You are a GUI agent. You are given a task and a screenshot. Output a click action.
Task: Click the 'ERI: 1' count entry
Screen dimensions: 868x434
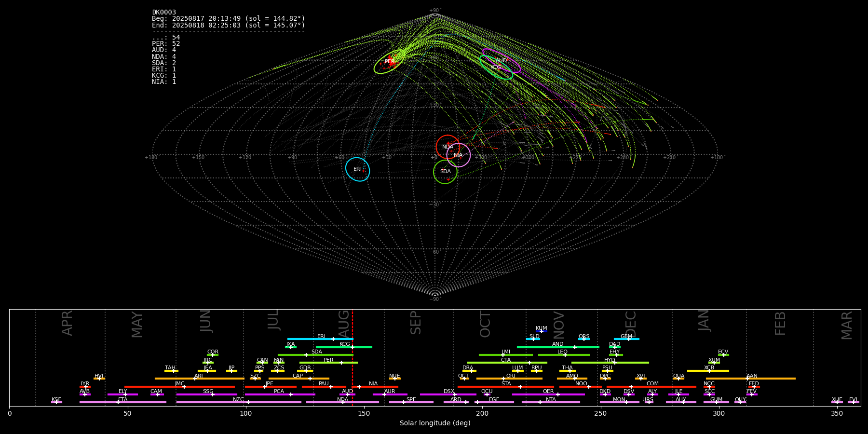(x=164, y=69)
